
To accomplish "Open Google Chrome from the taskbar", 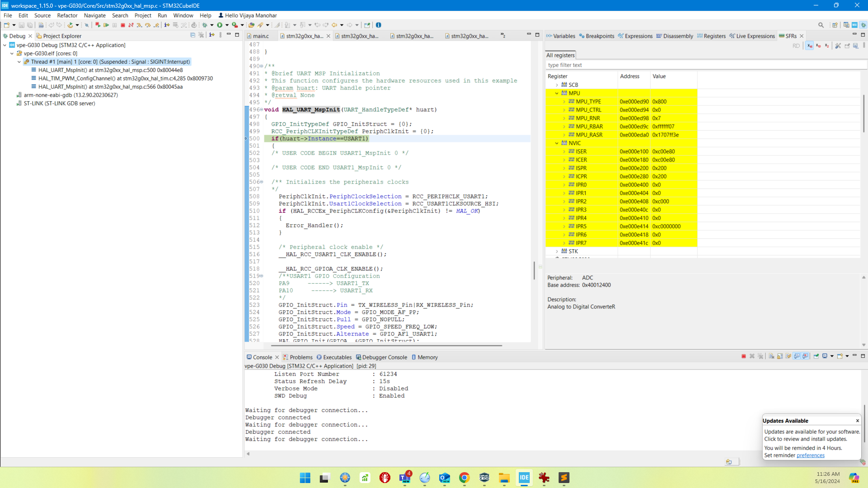I will point(464,478).
